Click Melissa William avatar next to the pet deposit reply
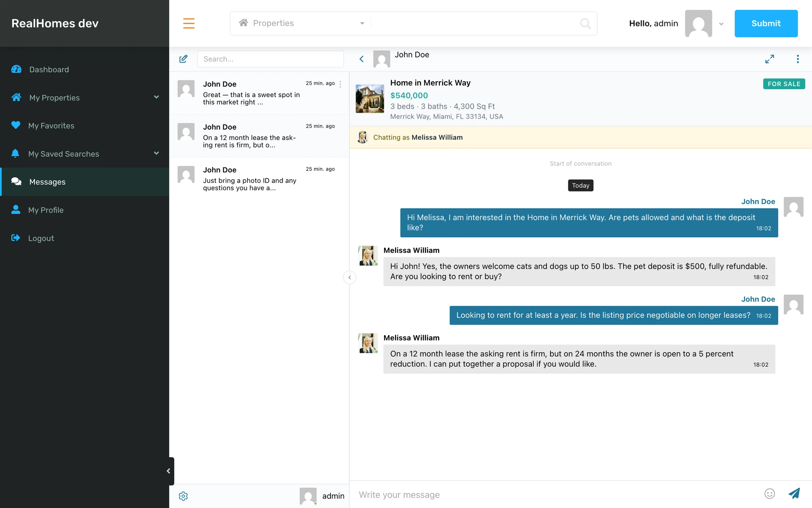Viewport: 812px width, 508px height. coord(368,256)
